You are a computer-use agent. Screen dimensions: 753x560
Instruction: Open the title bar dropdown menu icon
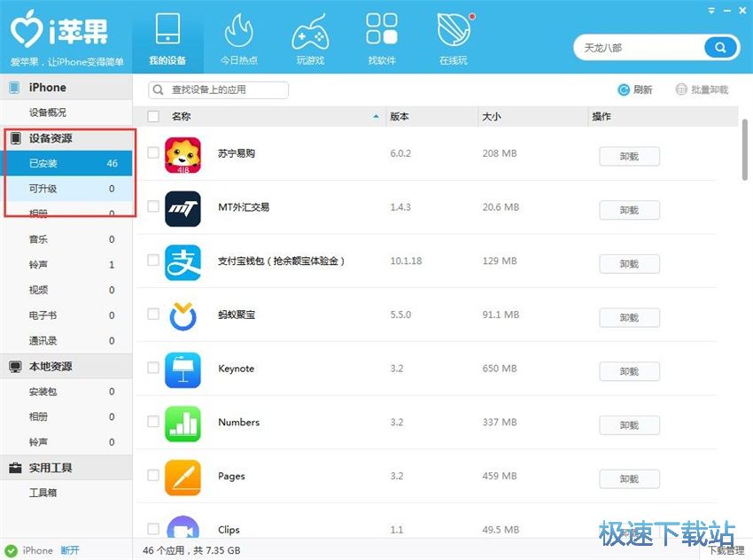pos(711,10)
